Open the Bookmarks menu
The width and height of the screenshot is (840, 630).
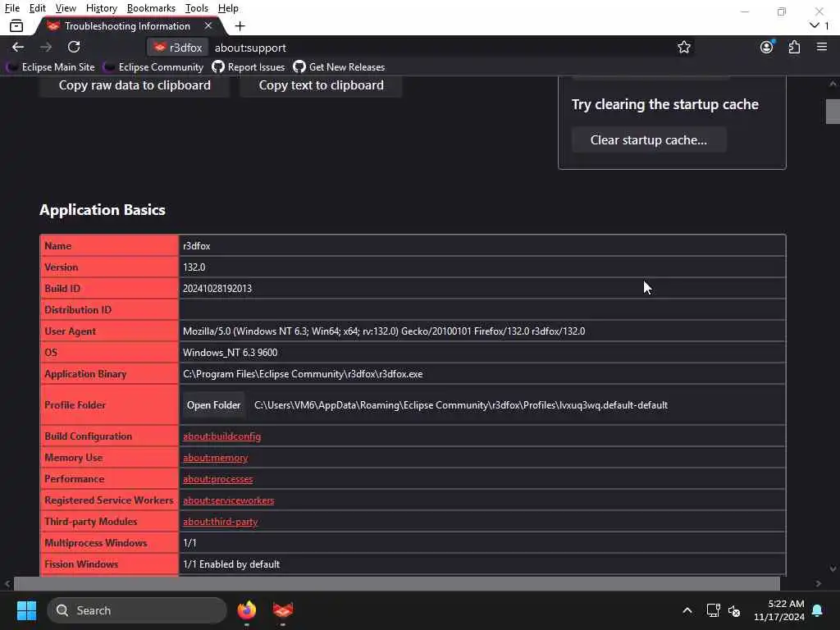point(151,8)
